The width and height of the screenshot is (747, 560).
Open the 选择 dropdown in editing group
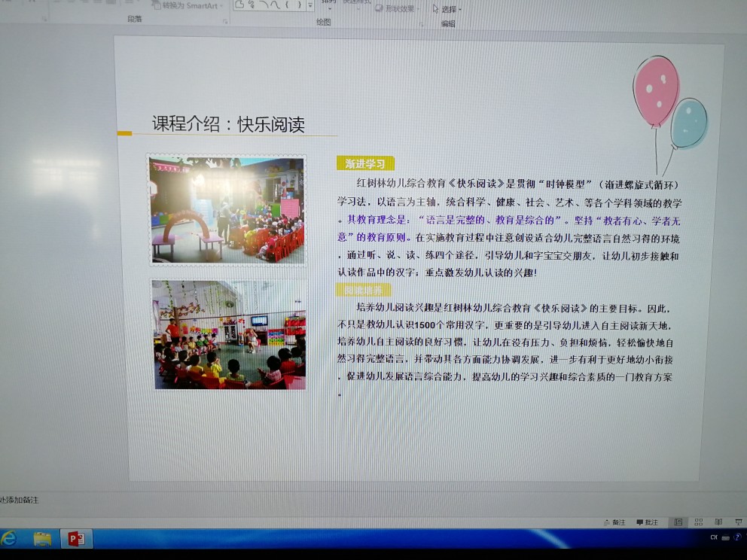(x=449, y=9)
